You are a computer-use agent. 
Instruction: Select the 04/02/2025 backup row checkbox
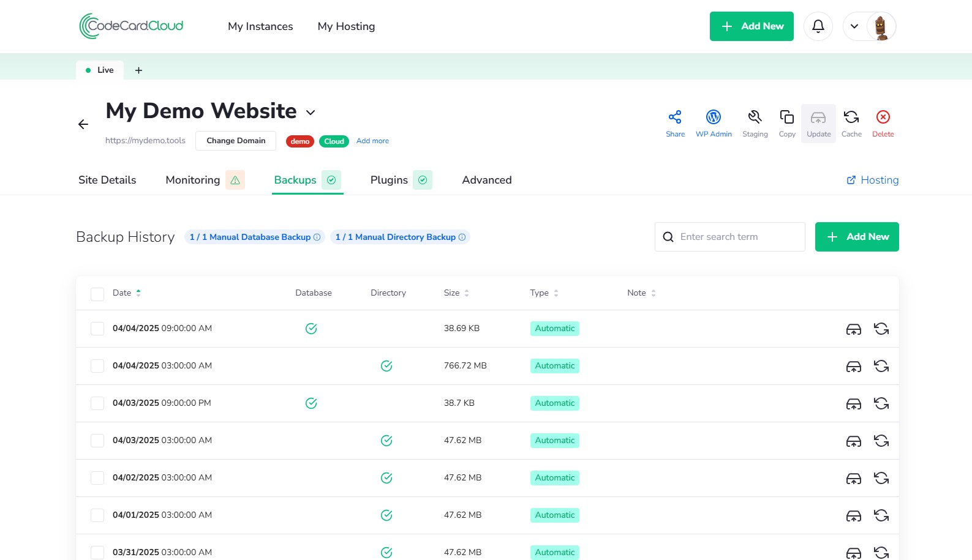(97, 478)
